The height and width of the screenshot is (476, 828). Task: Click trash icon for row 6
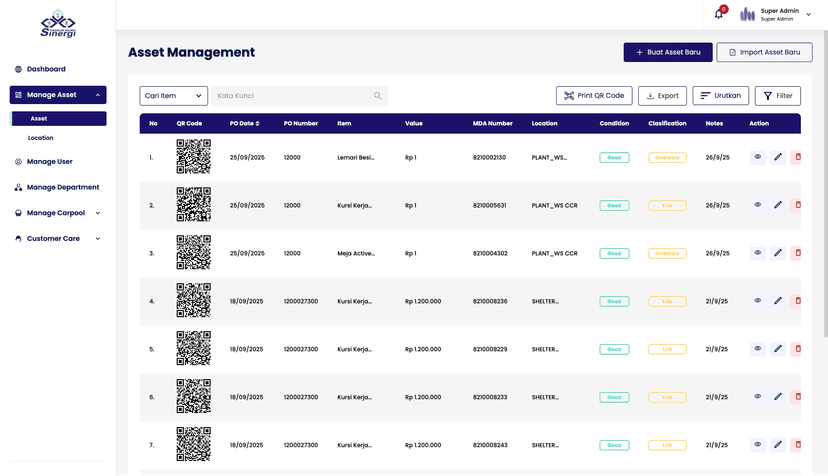[797, 397]
